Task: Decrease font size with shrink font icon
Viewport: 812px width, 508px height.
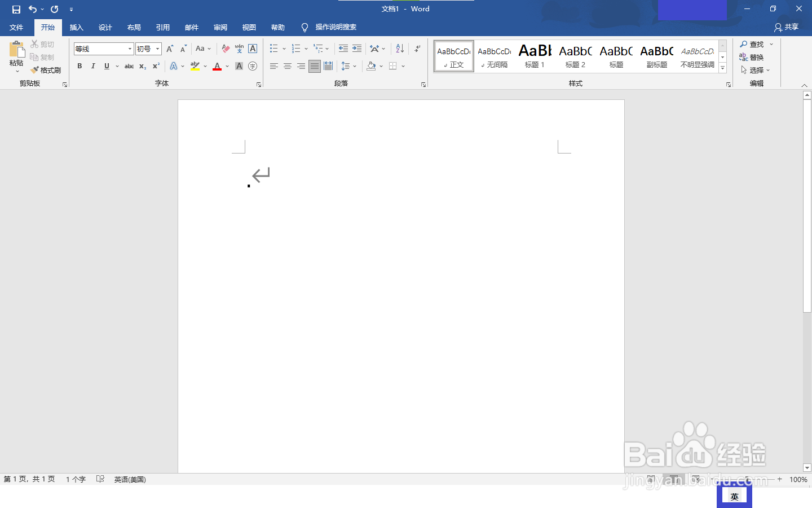Action: pos(183,49)
